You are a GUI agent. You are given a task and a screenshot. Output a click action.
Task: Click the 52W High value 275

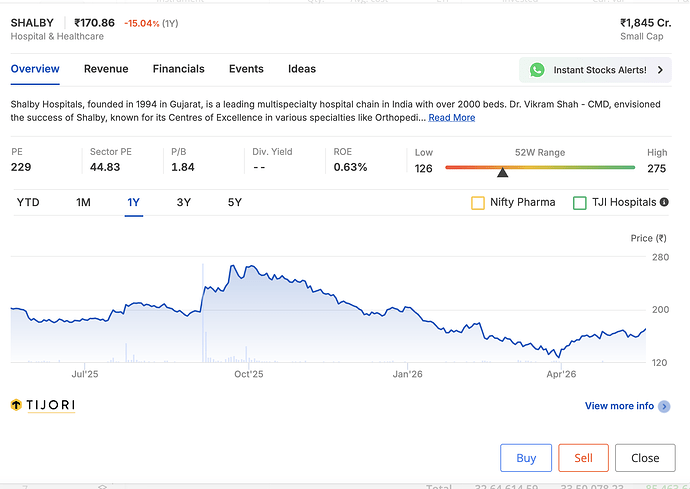pos(657,169)
